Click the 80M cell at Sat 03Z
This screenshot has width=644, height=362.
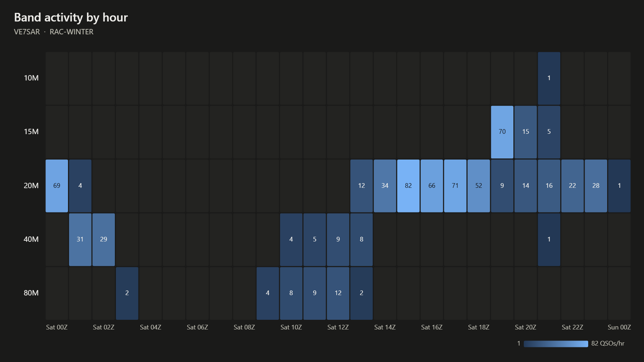tap(127, 293)
